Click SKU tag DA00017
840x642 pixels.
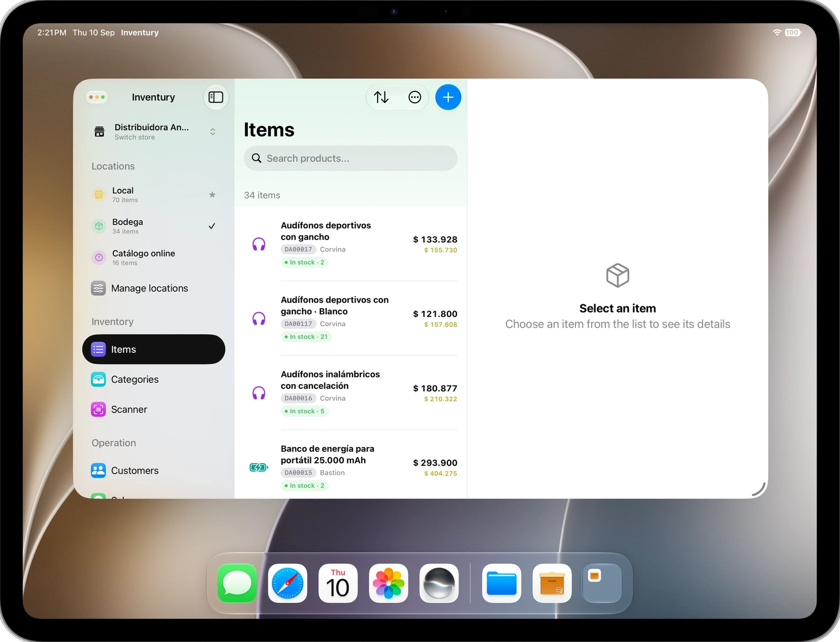pos(298,250)
